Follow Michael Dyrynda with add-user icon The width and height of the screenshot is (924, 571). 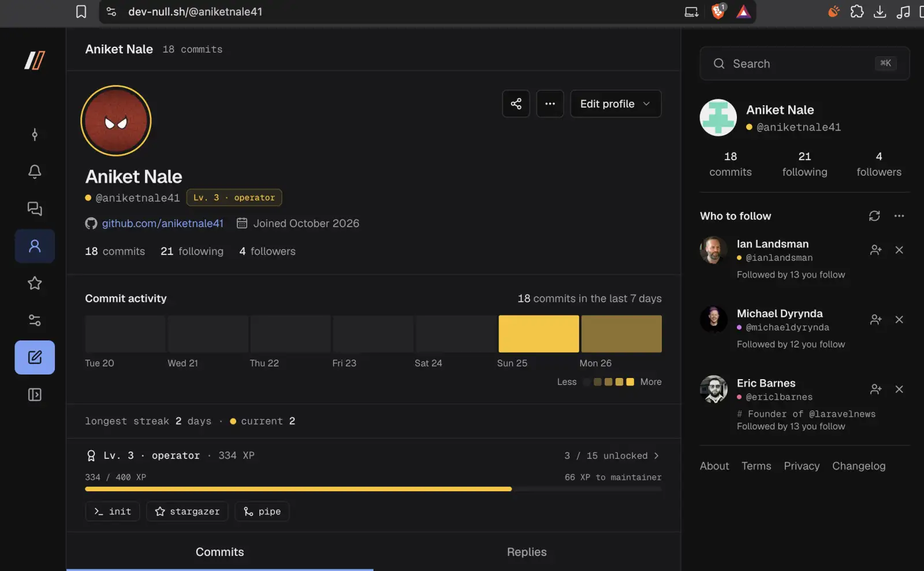[x=875, y=320]
